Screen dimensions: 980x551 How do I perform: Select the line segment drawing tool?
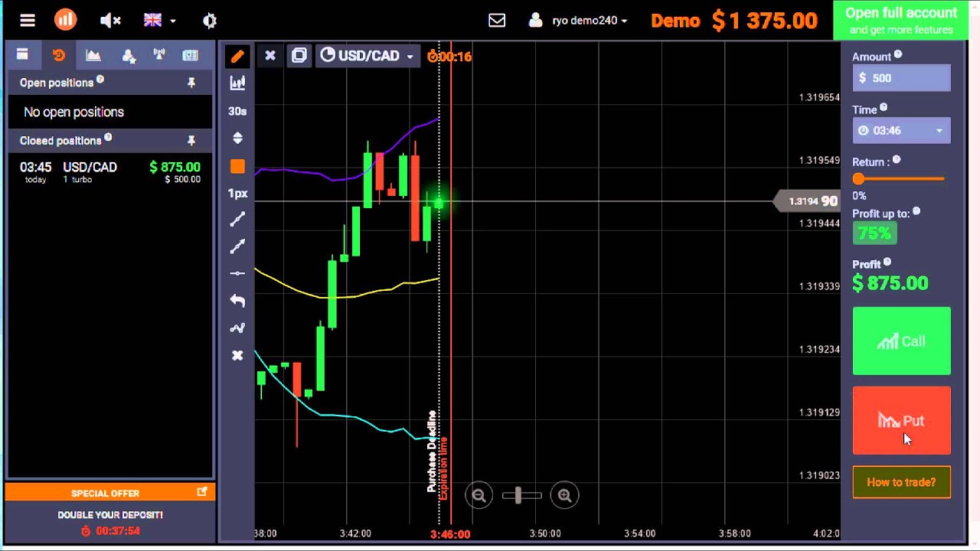[237, 220]
